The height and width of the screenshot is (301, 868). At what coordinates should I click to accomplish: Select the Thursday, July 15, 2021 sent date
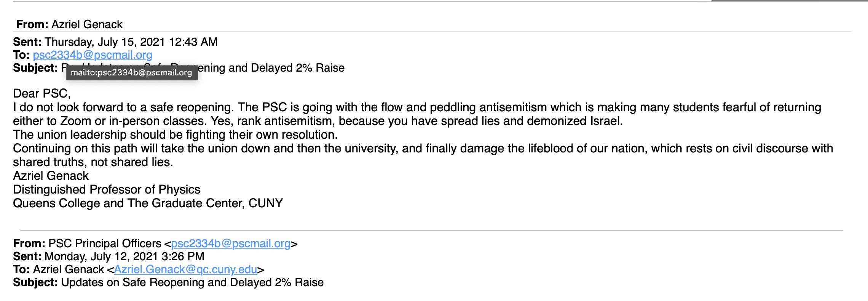click(x=131, y=42)
